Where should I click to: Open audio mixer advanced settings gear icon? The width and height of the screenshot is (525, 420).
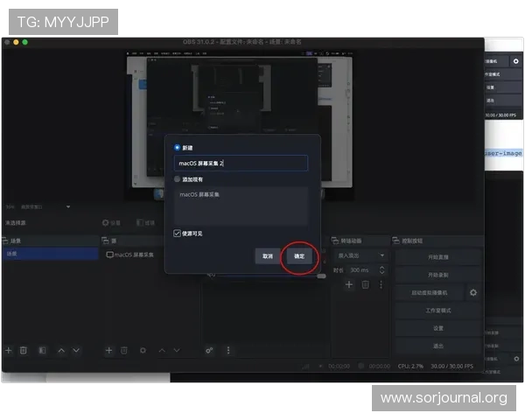209,350
